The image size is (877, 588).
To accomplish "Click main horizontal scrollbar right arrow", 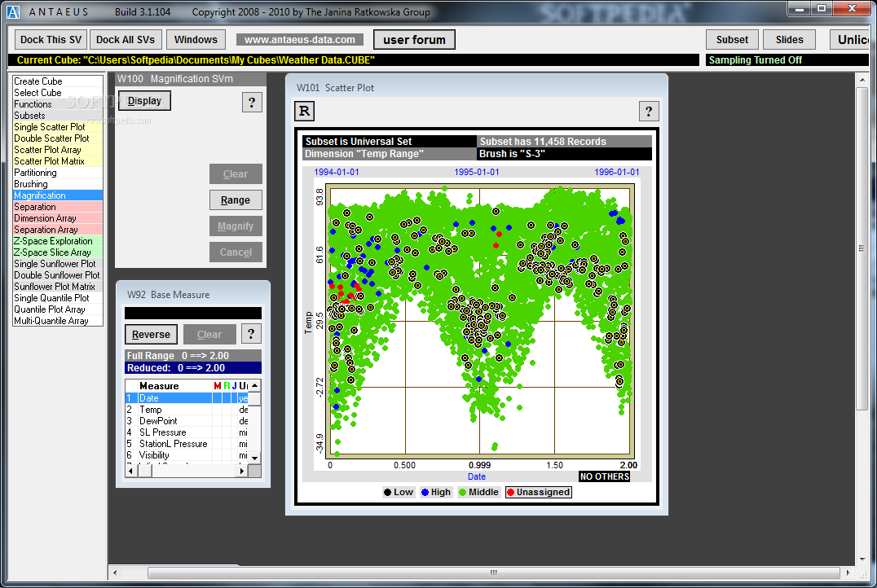I will (x=848, y=573).
